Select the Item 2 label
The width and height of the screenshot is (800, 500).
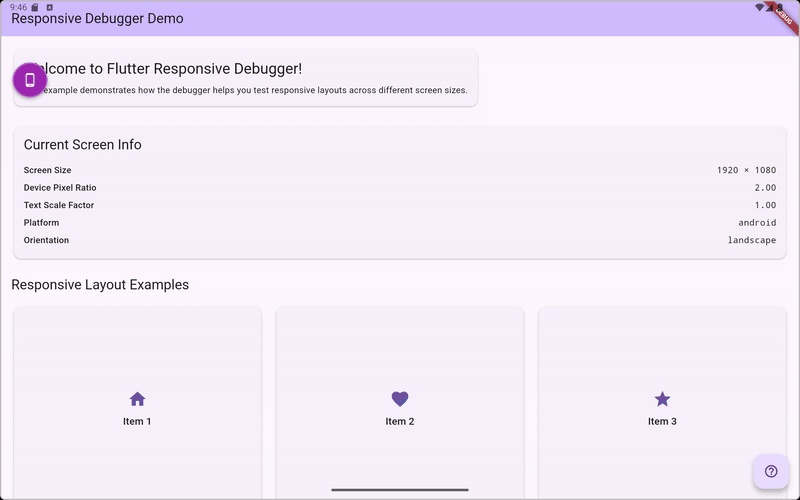tap(399, 421)
